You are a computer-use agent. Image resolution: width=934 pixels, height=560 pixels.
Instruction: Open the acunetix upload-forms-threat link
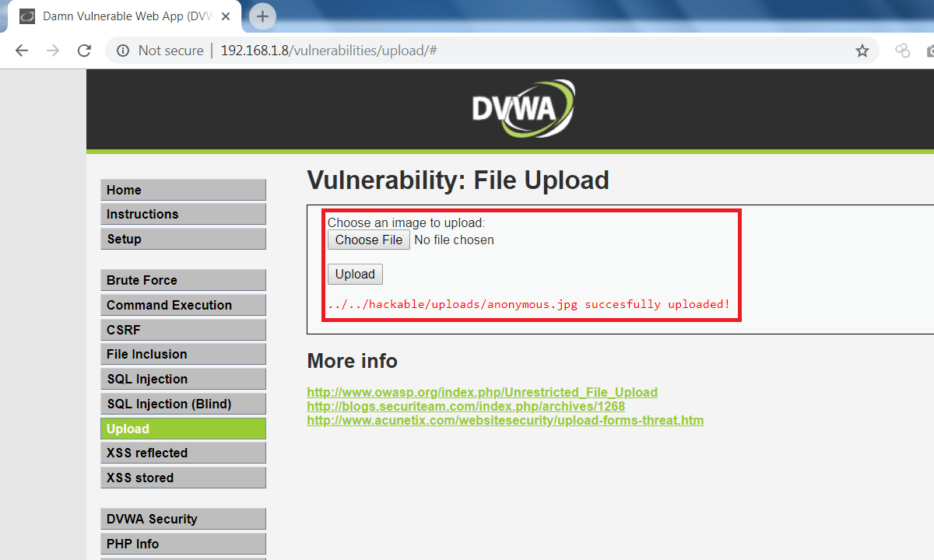505,420
